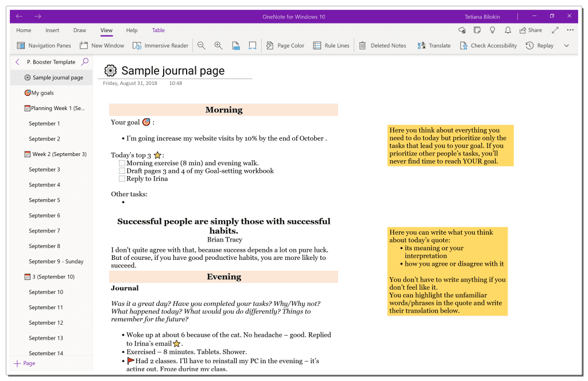Open a New Window
This screenshot has height=381, width=588.
pos(102,45)
